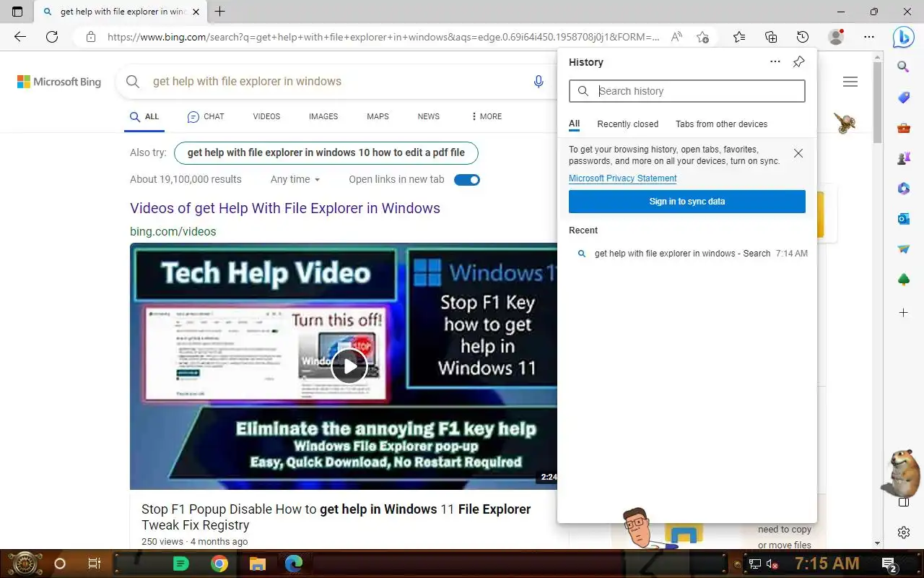
Task: Select the History All tab
Action: 574,124
